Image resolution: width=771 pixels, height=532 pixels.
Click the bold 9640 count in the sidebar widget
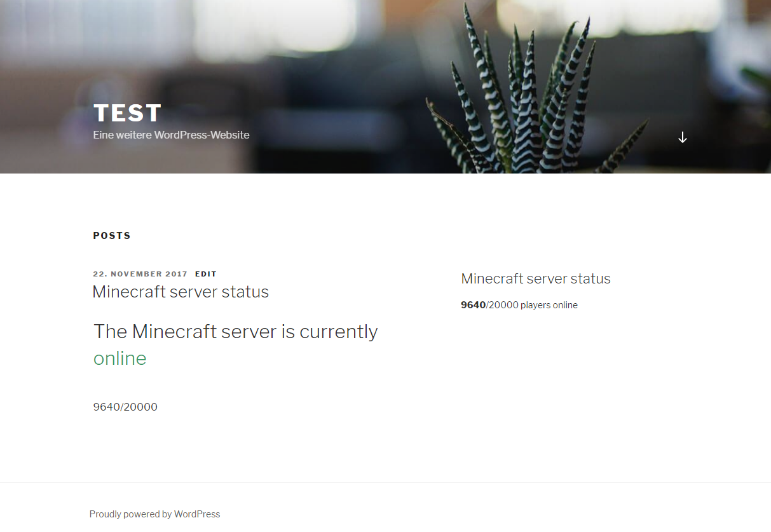[x=474, y=305]
